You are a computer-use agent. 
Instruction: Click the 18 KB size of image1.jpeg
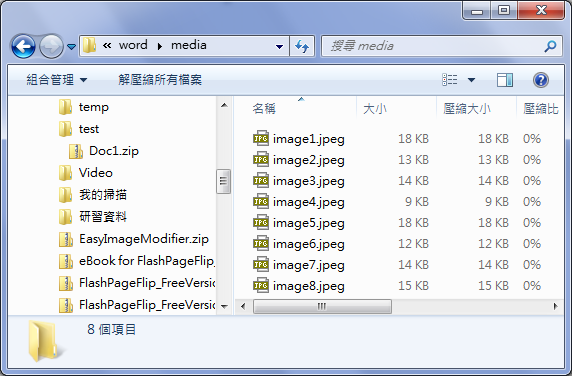[413, 139]
